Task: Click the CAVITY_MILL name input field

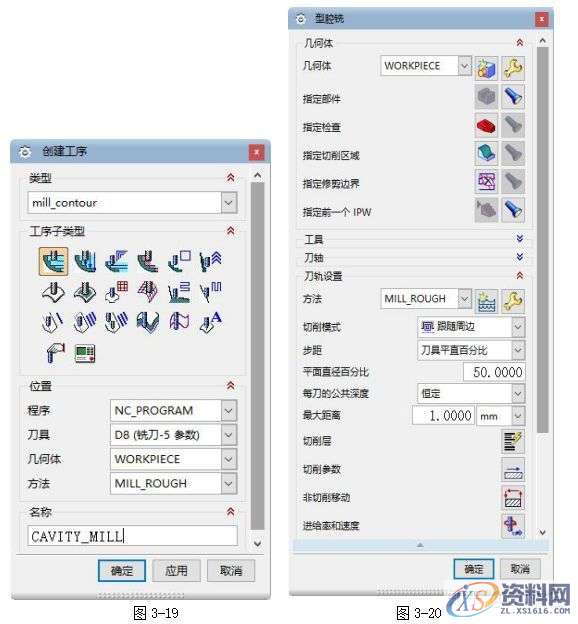Action: coord(133,536)
